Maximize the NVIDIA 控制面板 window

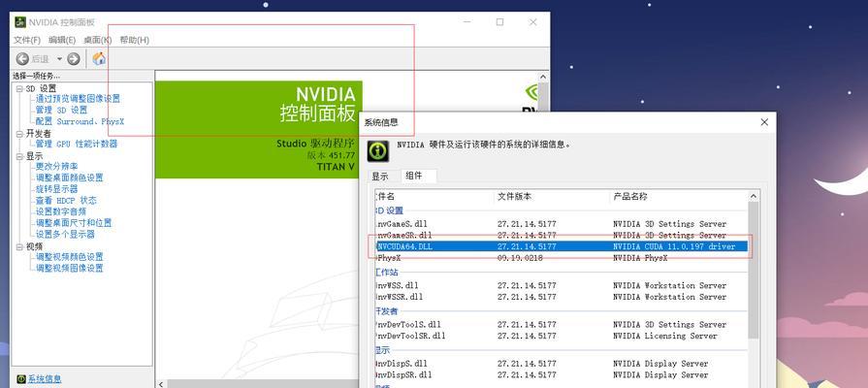[499, 22]
